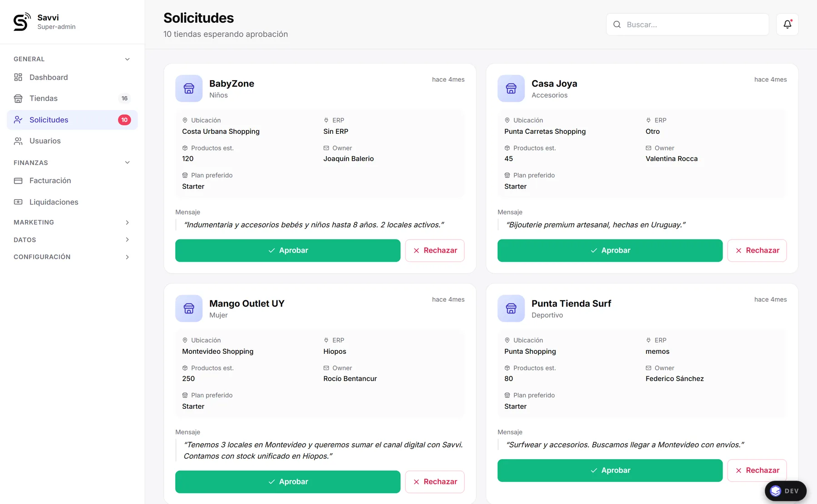Approve the Punta Tienda Surf request
The image size is (817, 504).
tap(610, 470)
